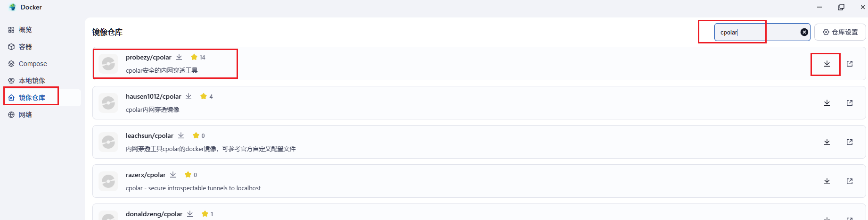Open hausen1012/cpolar external link
The width and height of the screenshot is (868, 220).
click(849, 103)
